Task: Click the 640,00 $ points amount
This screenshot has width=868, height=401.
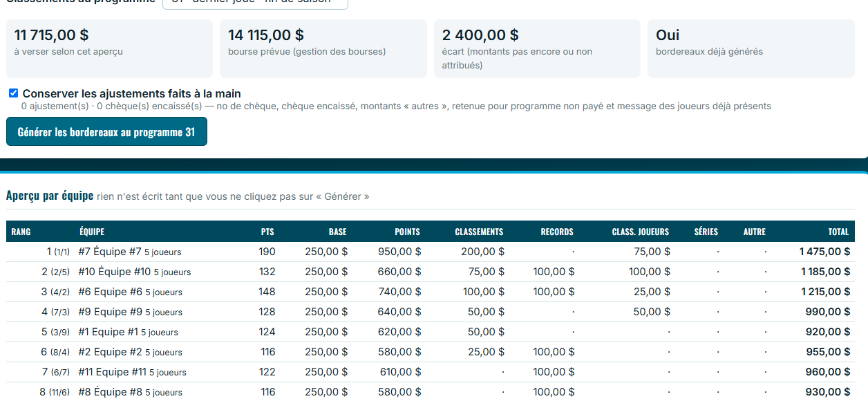Action: (399, 312)
